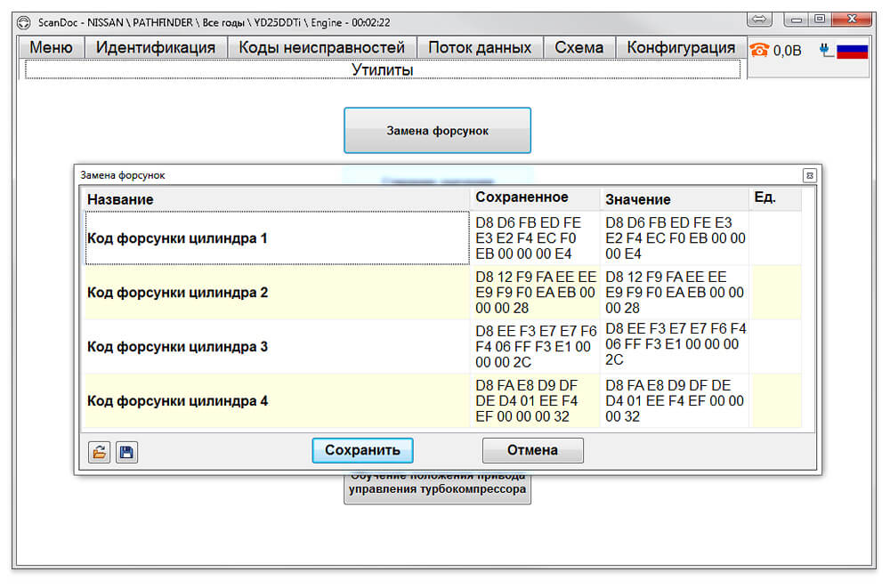The height and width of the screenshot is (588, 890).
Task: Click the Russian flag language icon
Action: tap(852, 51)
